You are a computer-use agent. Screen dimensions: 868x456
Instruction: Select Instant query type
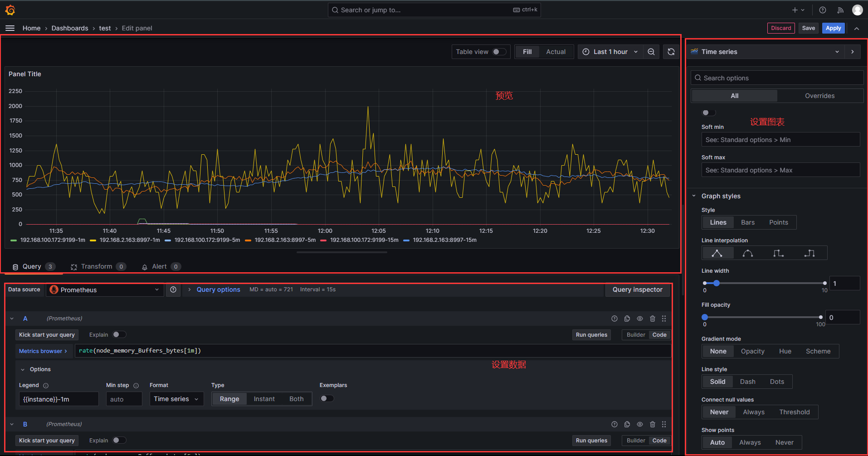click(264, 399)
